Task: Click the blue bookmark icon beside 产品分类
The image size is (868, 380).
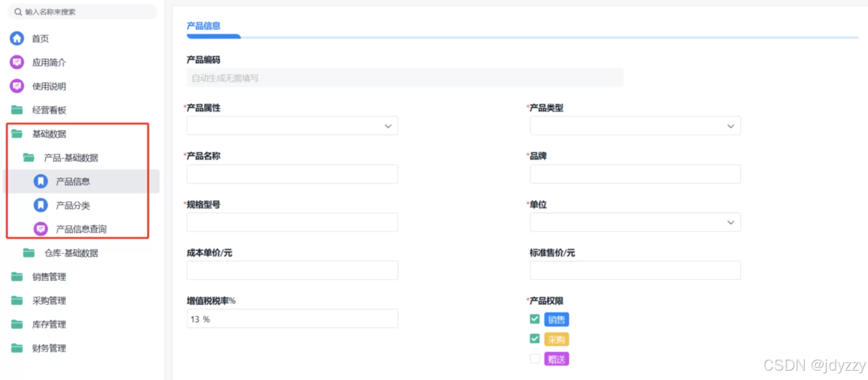Action: 41,205
